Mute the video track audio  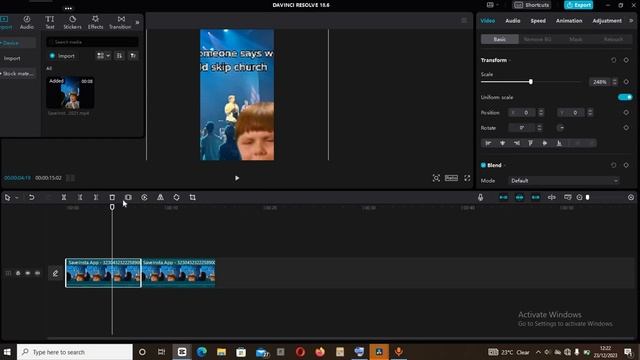point(38,273)
